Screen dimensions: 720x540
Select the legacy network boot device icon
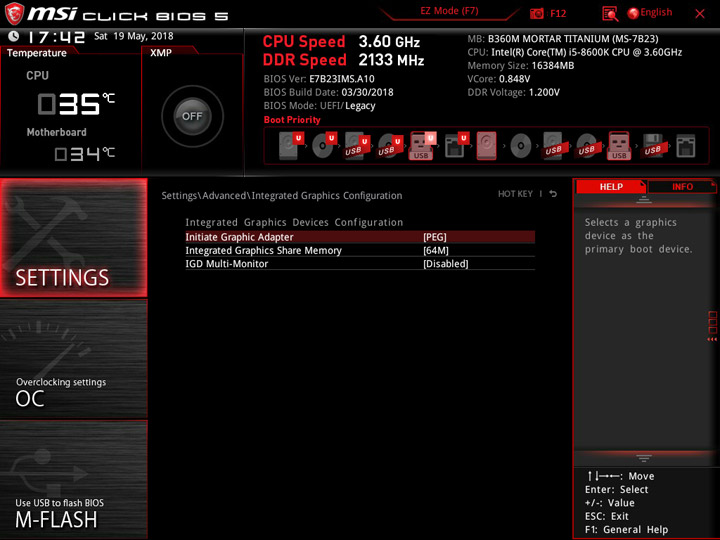(686, 146)
